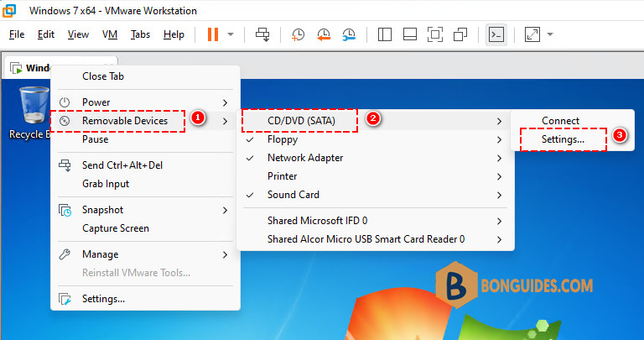Click the orange Suspend/Pause toolbar icon

point(213,34)
